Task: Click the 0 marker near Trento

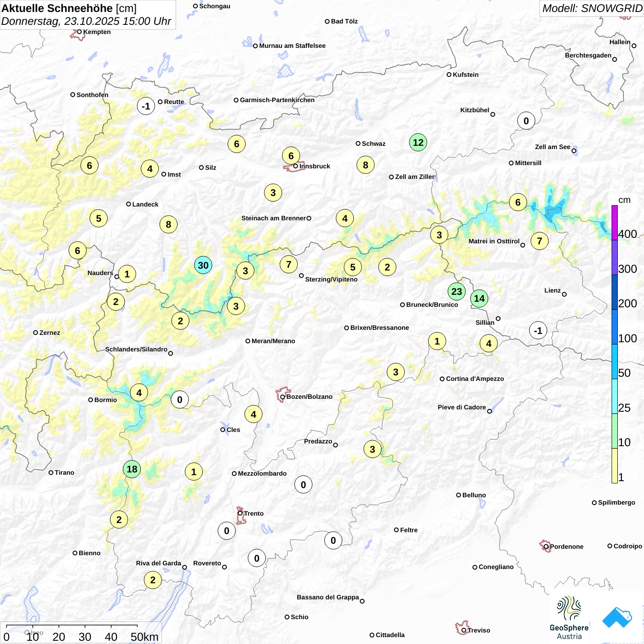Action: point(227,530)
